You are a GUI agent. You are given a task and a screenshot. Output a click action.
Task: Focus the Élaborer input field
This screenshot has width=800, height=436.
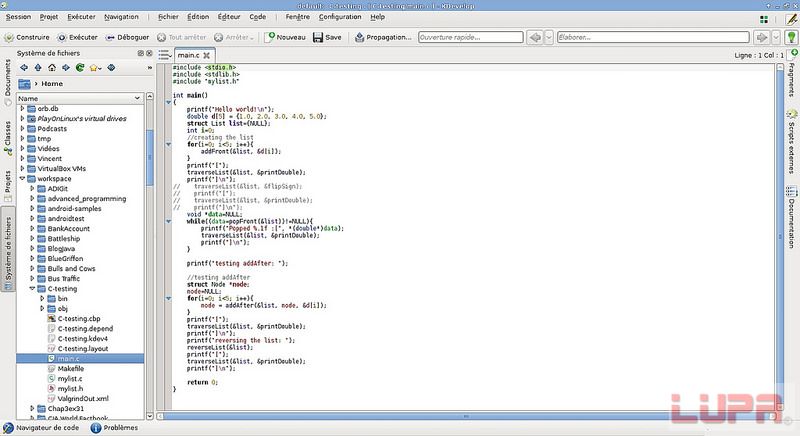tap(653, 37)
